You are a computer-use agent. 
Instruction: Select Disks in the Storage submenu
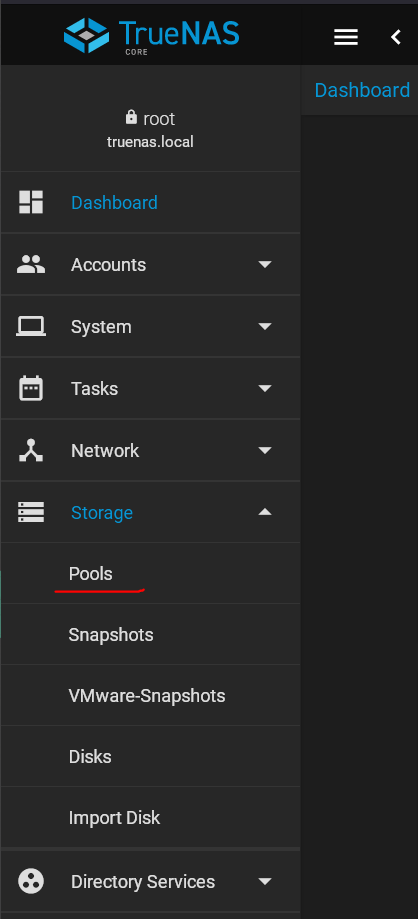[90, 757]
